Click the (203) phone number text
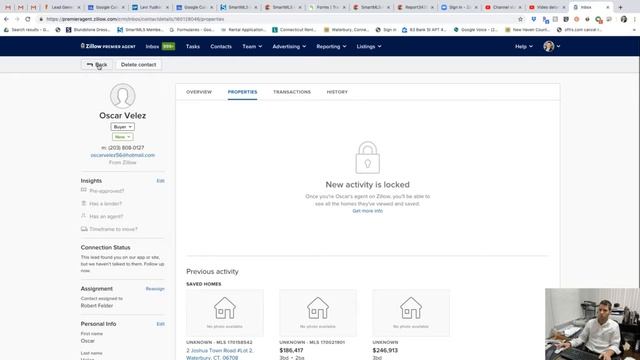This screenshot has height=360, width=640. click(122, 148)
